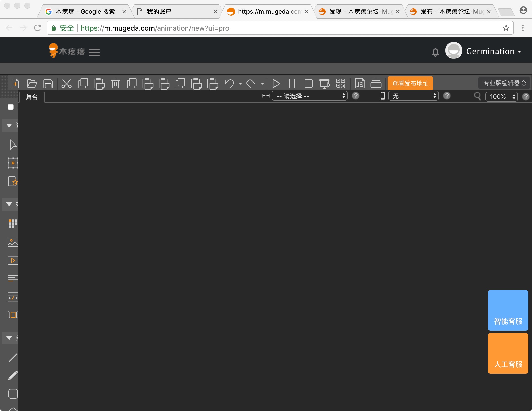Click the stacked drawer icon beside JS
This screenshot has height=411, width=532.
point(376,83)
